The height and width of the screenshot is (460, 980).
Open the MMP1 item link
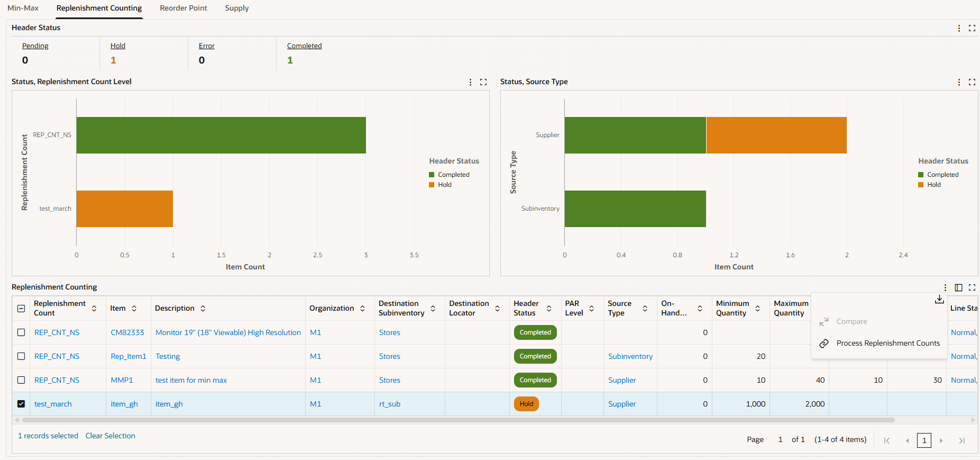click(122, 380)
